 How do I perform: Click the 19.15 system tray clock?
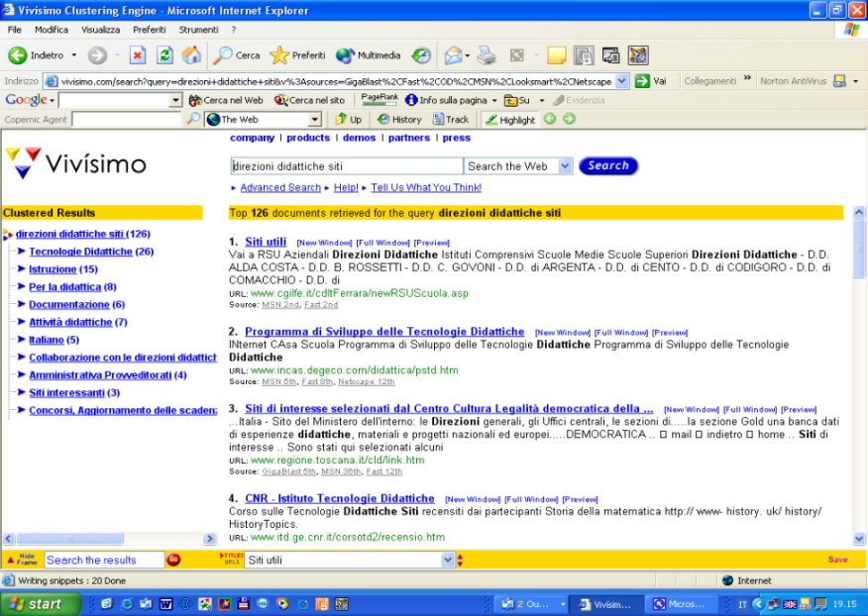click(x=844, y=604)
